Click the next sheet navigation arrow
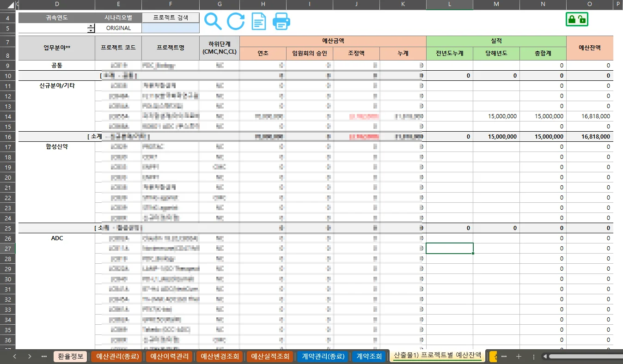Screen dimensions: 623x364 pos(30,356)
